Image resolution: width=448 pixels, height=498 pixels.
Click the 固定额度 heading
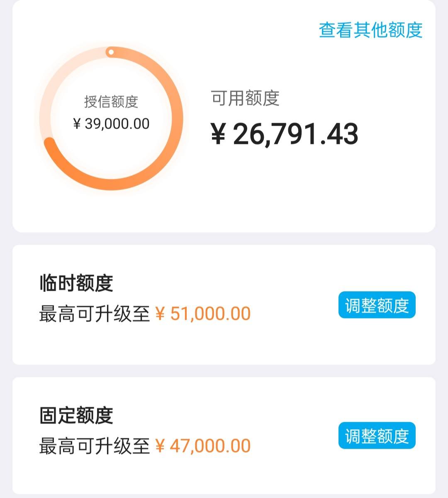click(76, 415)
